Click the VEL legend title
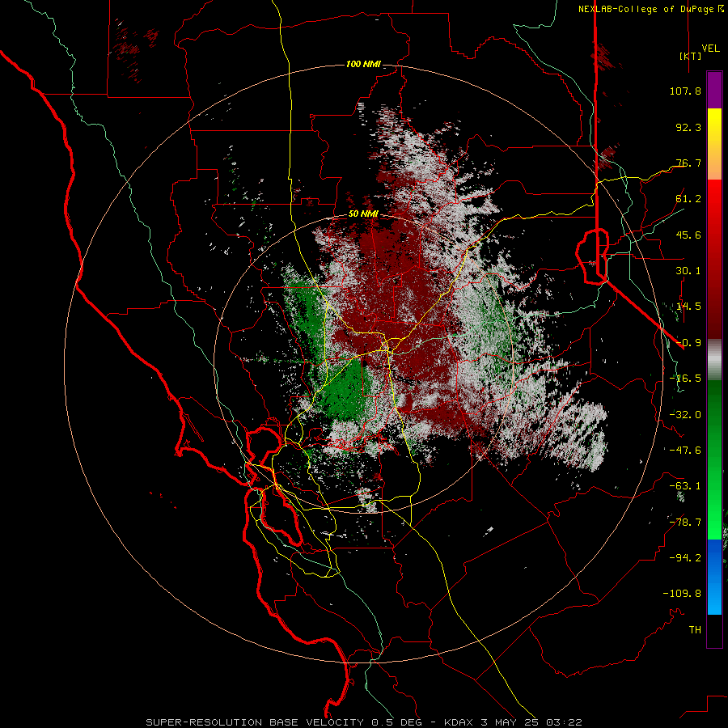728x728 pixels. tap(710, 49)
